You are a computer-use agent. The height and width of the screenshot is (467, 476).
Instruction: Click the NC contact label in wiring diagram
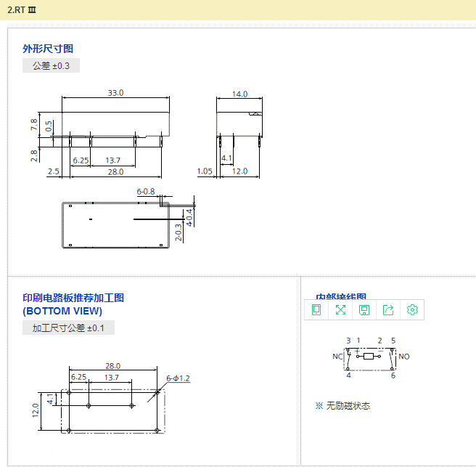337,357
